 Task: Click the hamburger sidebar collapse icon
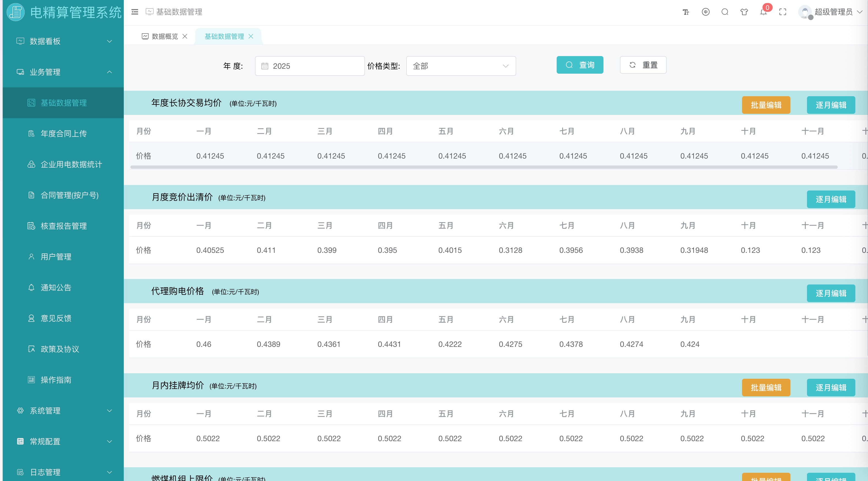tap(135, 12)
